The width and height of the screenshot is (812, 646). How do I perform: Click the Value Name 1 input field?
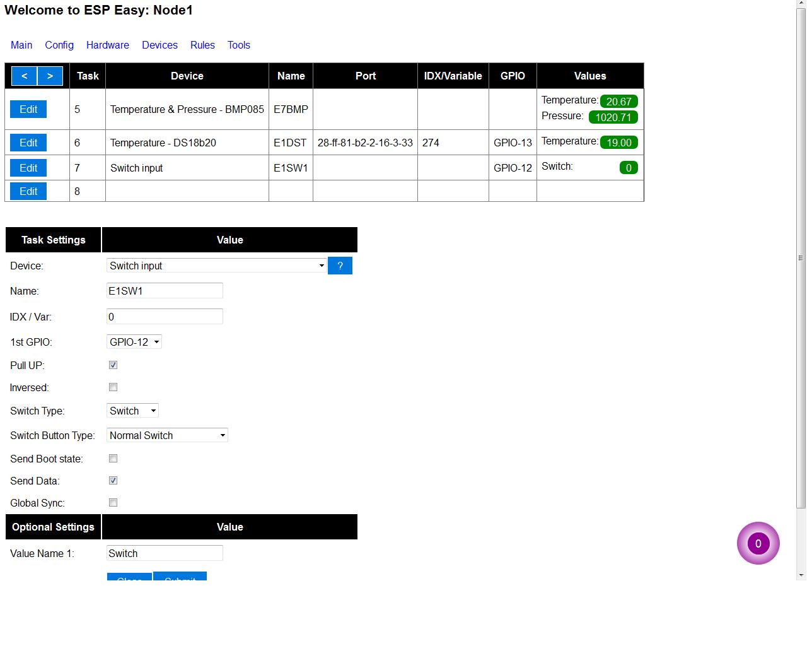pos(165,553)
